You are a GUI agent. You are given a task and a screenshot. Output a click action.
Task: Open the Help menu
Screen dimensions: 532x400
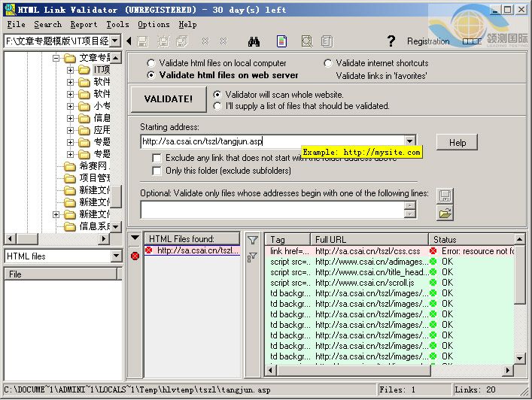(x=187, y=24)
